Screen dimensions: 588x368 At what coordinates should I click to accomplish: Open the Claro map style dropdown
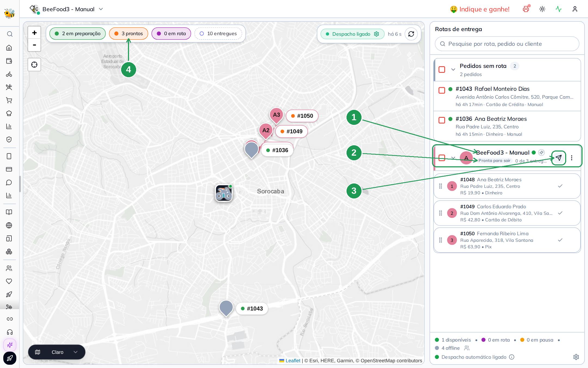coord(57,352)
